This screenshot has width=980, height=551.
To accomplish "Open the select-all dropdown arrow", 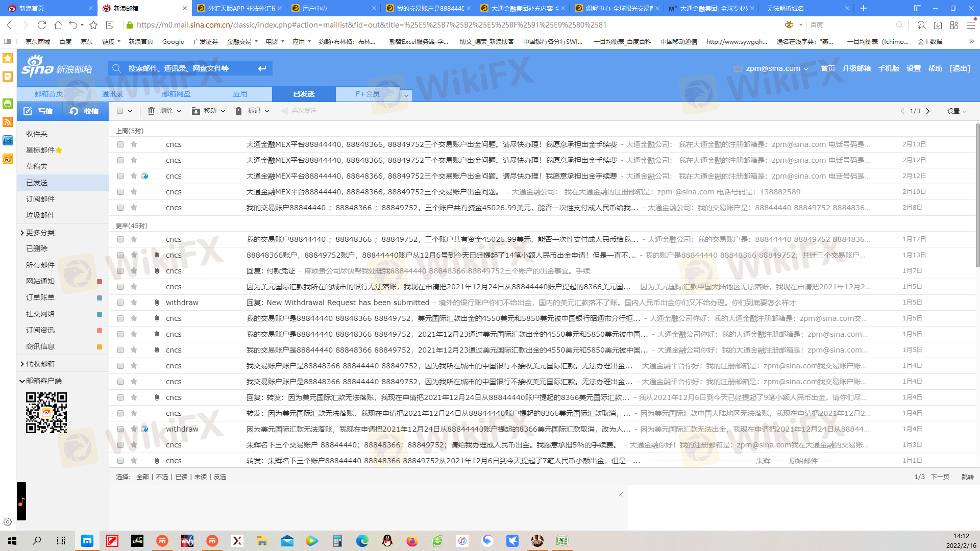I will click(x=130, y=111).
